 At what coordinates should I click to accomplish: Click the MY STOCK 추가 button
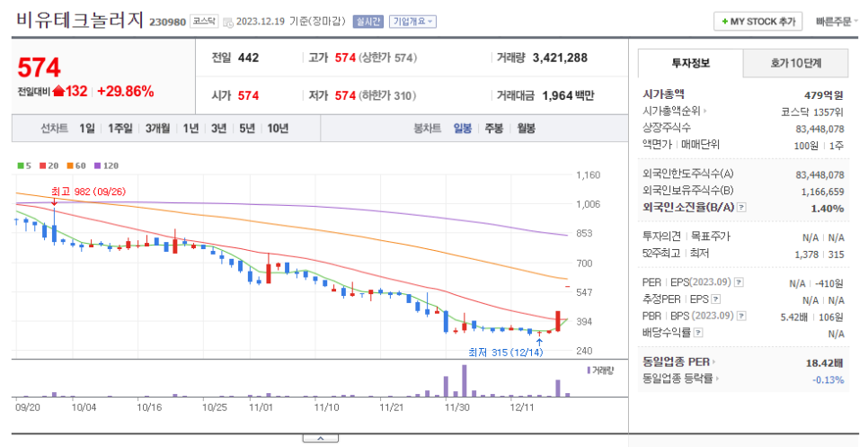[x=757, y=22]
